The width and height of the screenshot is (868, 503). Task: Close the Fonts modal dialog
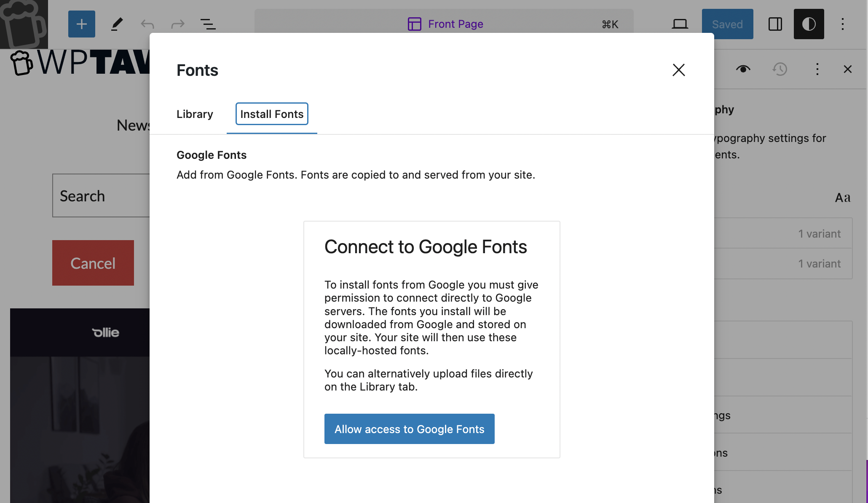click(x=678, y=70)
